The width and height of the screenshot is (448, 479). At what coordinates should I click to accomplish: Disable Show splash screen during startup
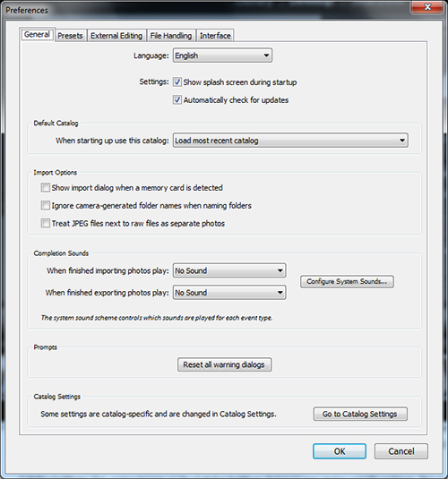pos(177,81)
